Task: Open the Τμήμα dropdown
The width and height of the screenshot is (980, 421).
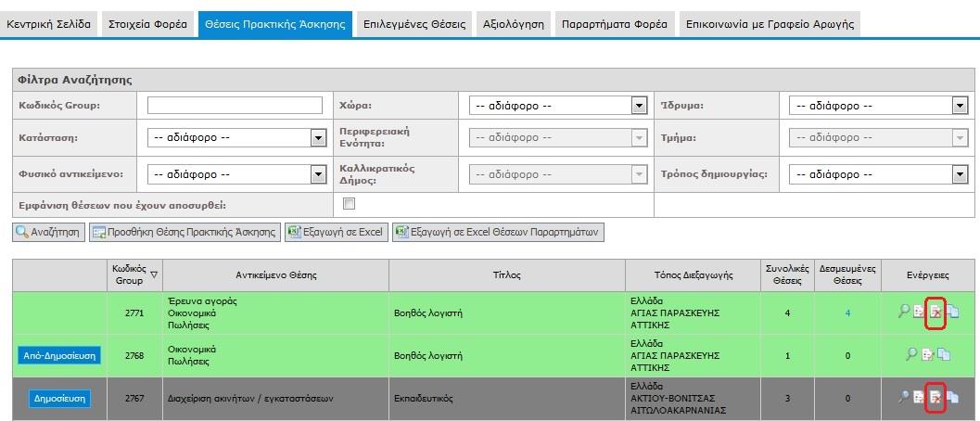Action: [x=879, y=137]
